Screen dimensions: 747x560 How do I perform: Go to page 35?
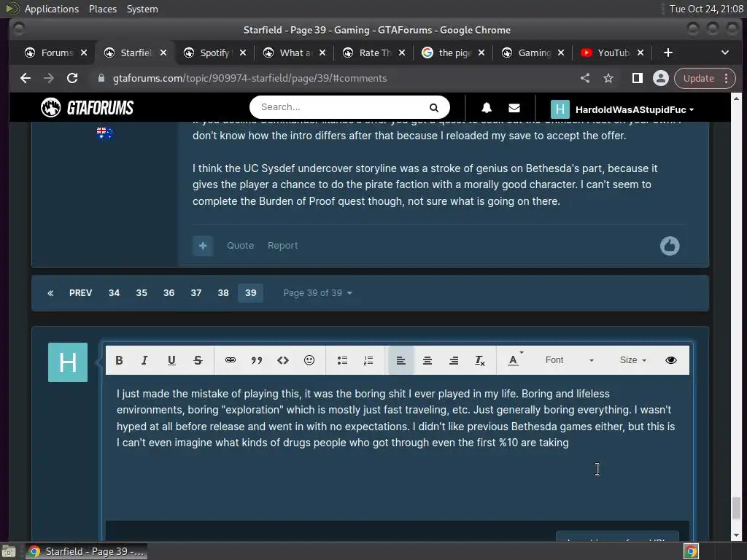[142, 293]
